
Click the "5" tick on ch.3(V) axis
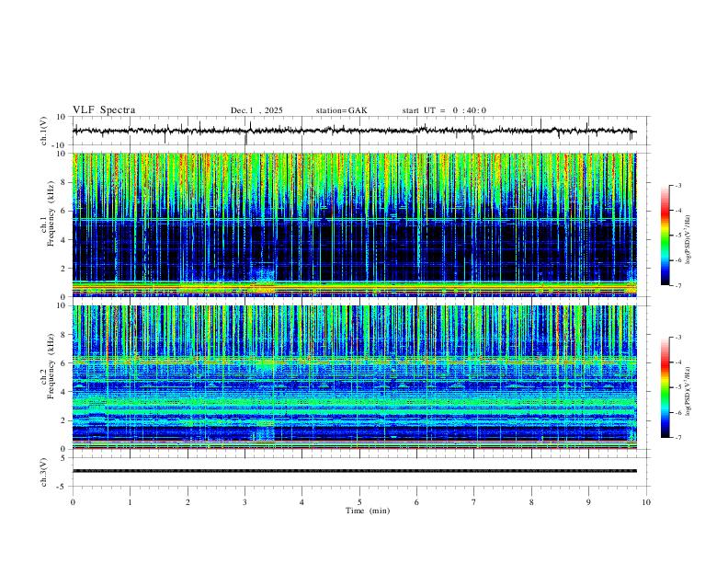coord(64,458)
